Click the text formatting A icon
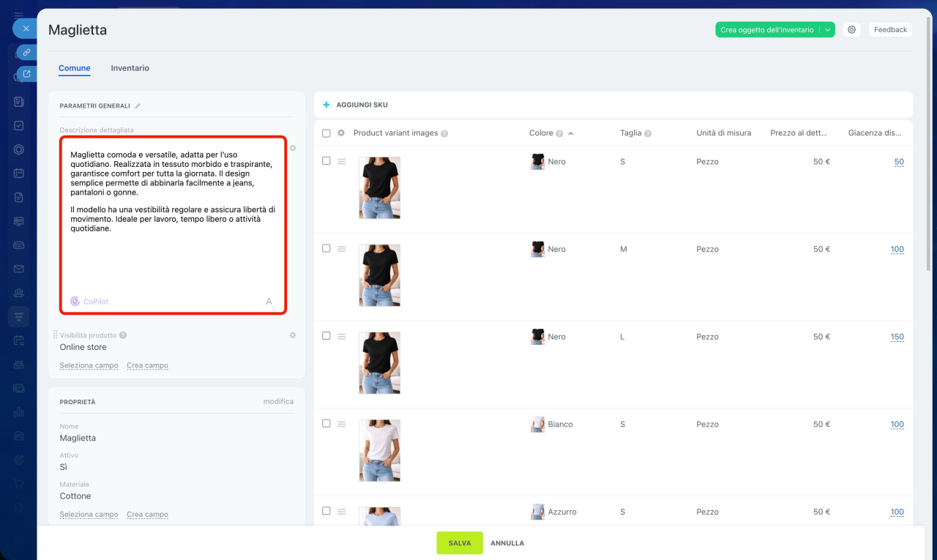 tap(269, 302)
